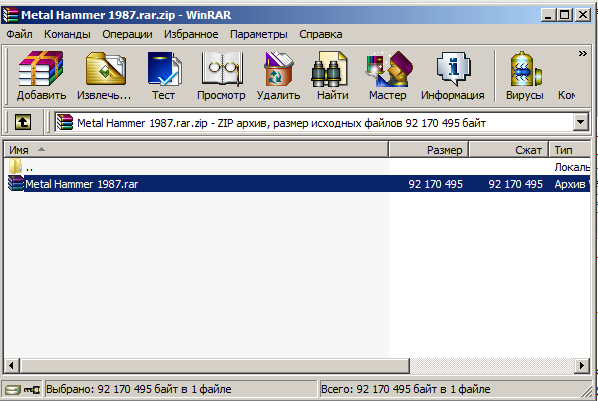Click the Выбрано status bar text

click(139, 389)
